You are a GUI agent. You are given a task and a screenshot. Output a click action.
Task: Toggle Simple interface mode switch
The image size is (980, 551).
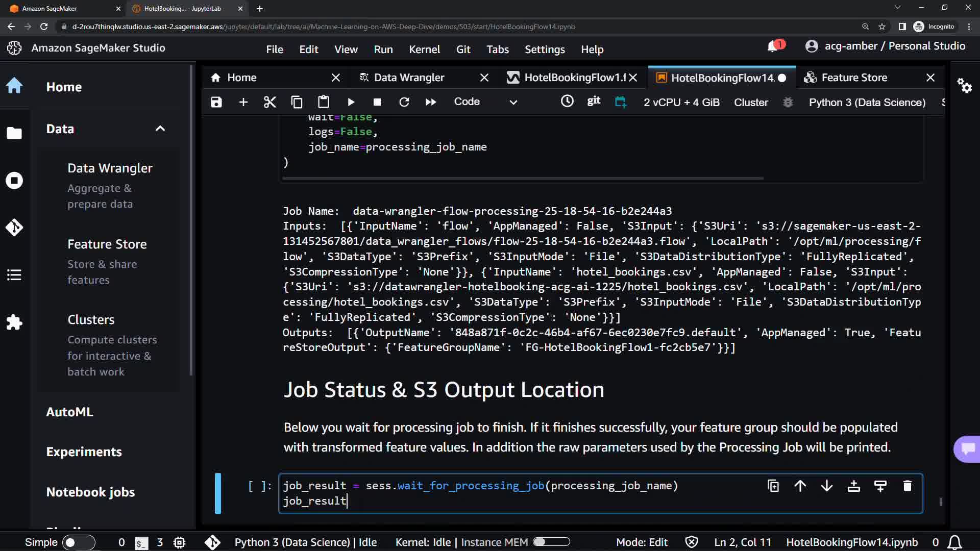click(x=79, y=542)
